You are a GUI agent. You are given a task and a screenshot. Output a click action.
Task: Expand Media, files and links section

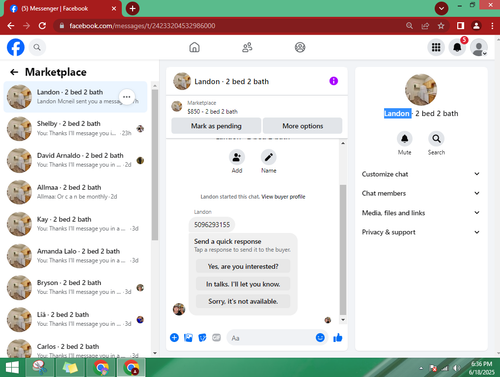pyautogui.click(x=421, y=213)
